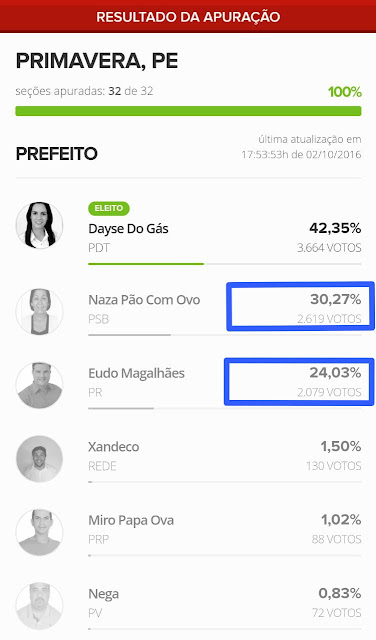The width and height of the screenshot is (376, 640).
Task: Click the green ELEITO badge
Action: 109,208
